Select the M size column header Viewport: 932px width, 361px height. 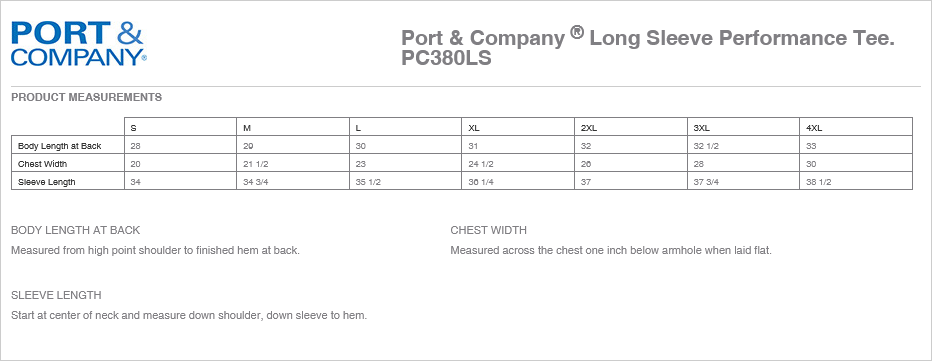click(293, 127)
